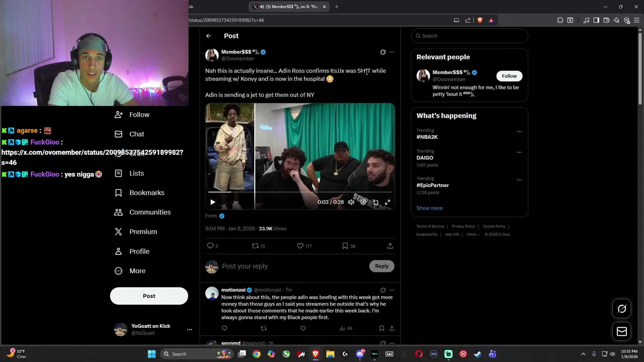
Task: Open video settings gear
Action: point(363,202)
